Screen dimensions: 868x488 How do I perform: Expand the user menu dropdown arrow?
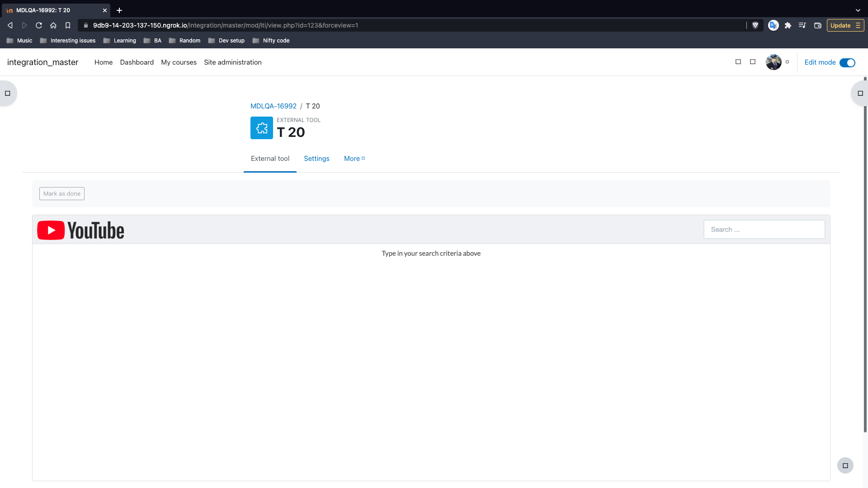coord(788,62)
